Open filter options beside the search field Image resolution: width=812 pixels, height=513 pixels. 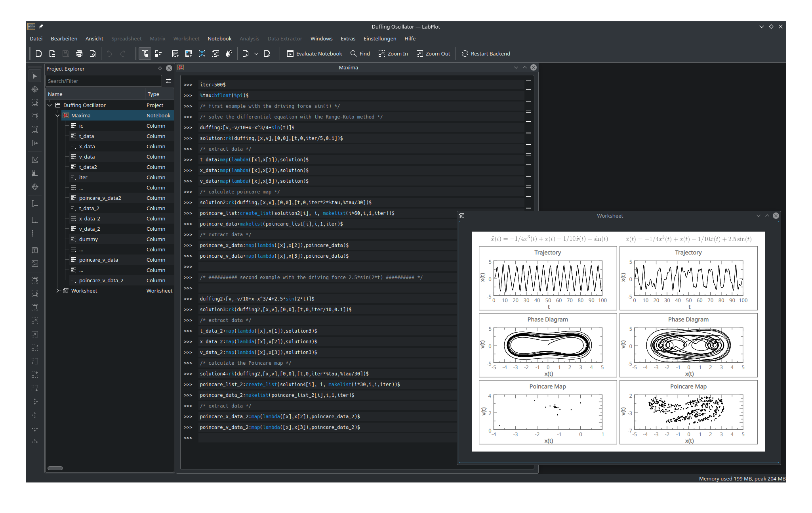[x=168, y=81]
